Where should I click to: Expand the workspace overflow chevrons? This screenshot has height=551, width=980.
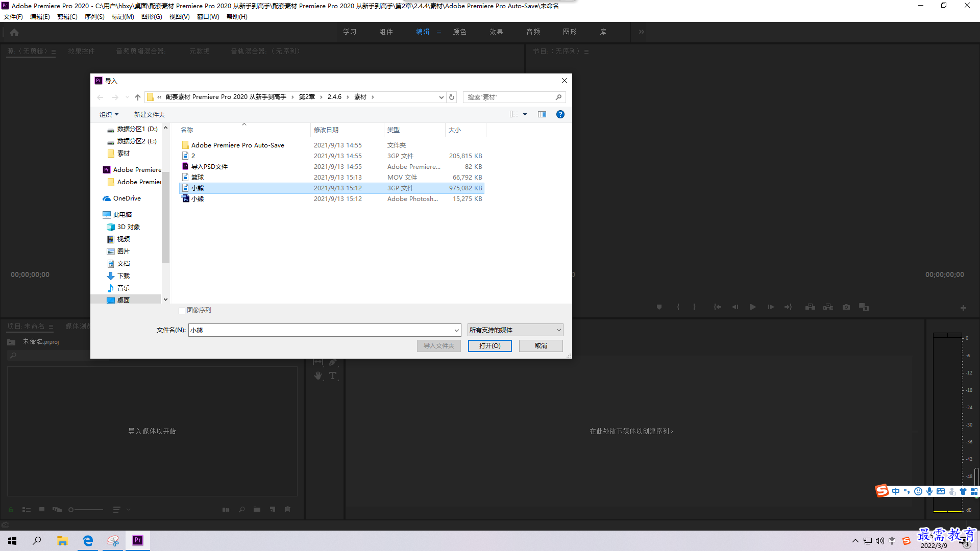coord(642,32)
